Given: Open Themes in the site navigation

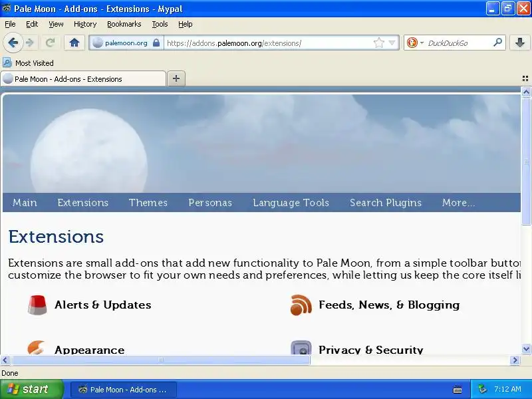Looking at the screenshot, I should [x=148, y=203].
